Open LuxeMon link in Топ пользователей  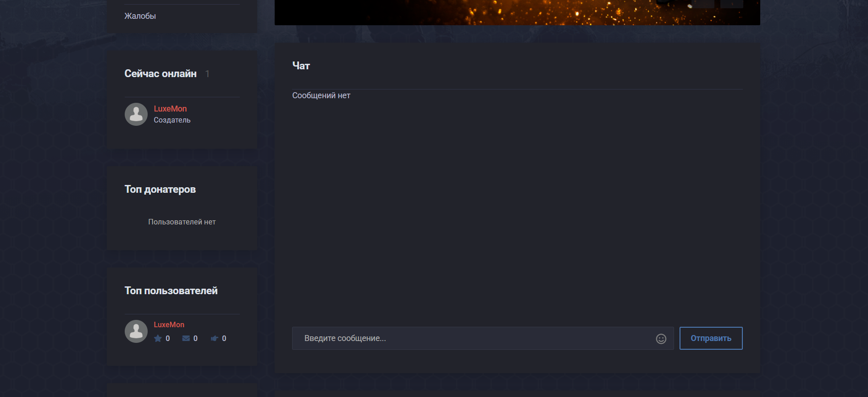point(169,324)
